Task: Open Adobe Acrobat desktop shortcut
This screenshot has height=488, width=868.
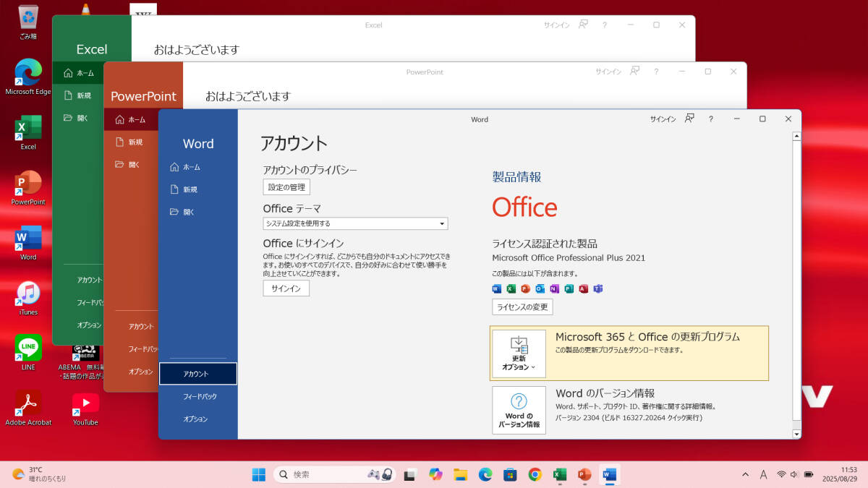Action: tap(28, 408)
